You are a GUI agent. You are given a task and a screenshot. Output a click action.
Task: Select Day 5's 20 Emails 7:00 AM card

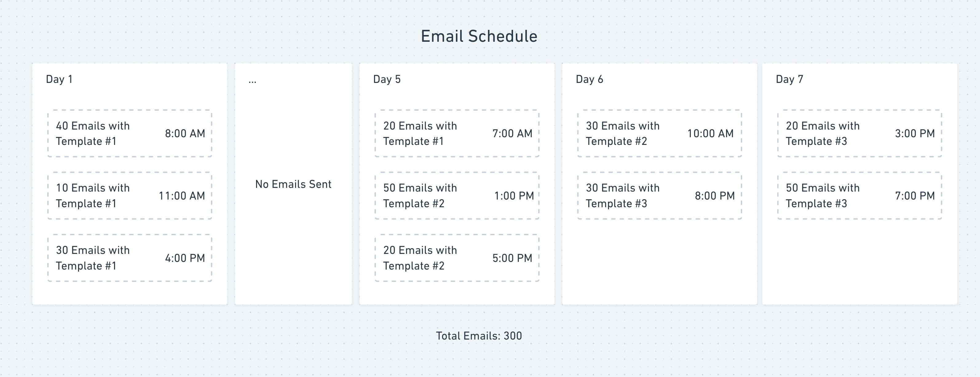[457, 134]
